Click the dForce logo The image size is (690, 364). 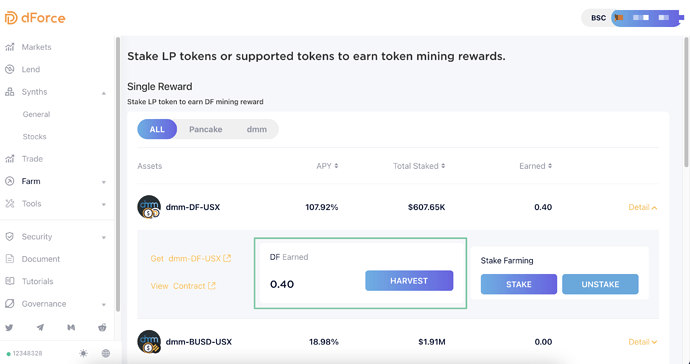[x=35, y=18]
